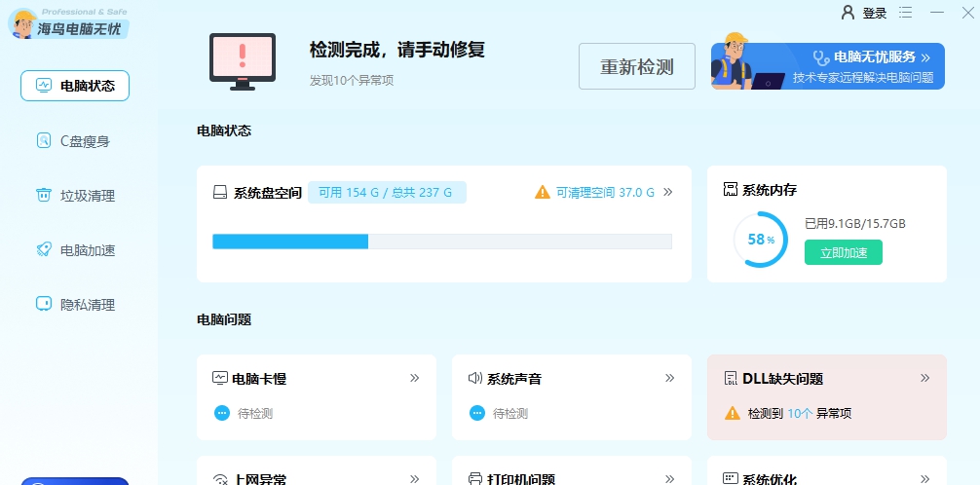Click the 58% memory usage ring

pos(761,240)
